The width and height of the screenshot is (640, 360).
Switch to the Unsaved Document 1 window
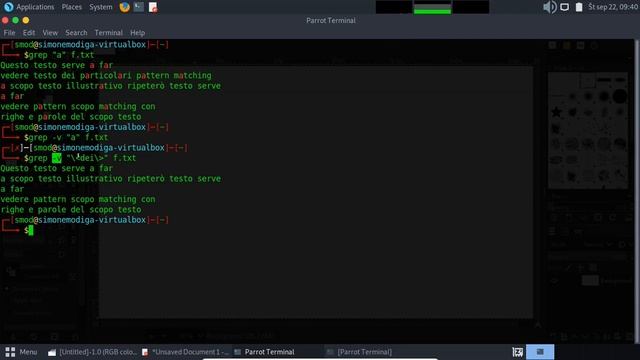click(x=185, y=352)
